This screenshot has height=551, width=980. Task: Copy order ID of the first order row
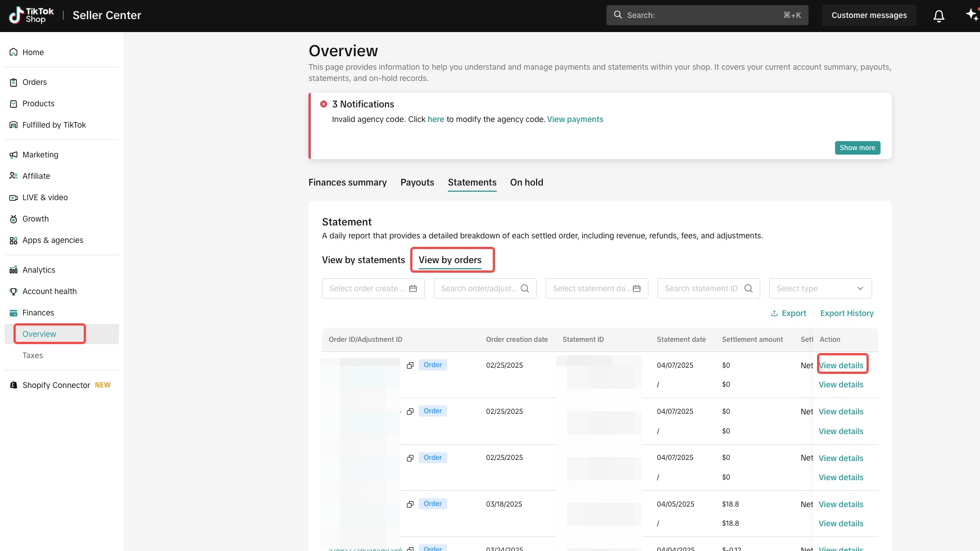click(x=410, y=365)
